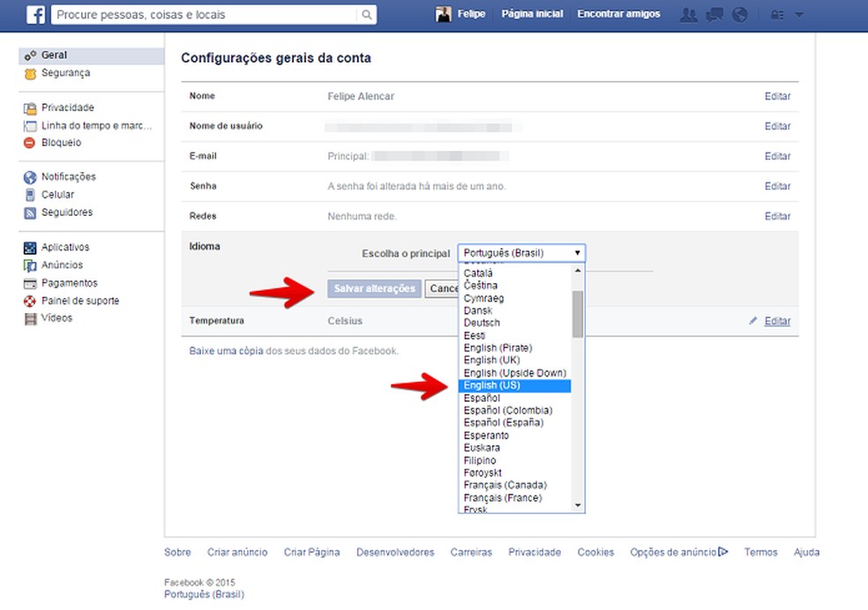The image size is (868, 610).
Task: Open Bloqueio settings
Action: 61,142
